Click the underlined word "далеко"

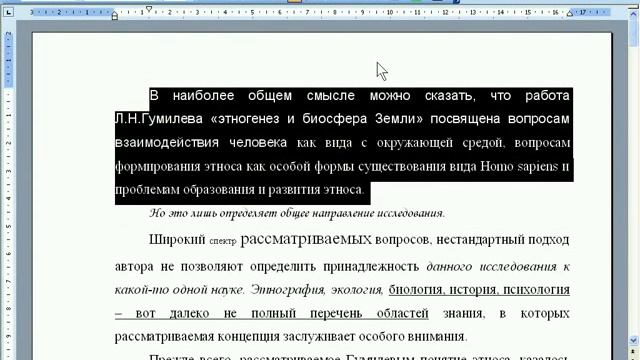coord(190,313)
